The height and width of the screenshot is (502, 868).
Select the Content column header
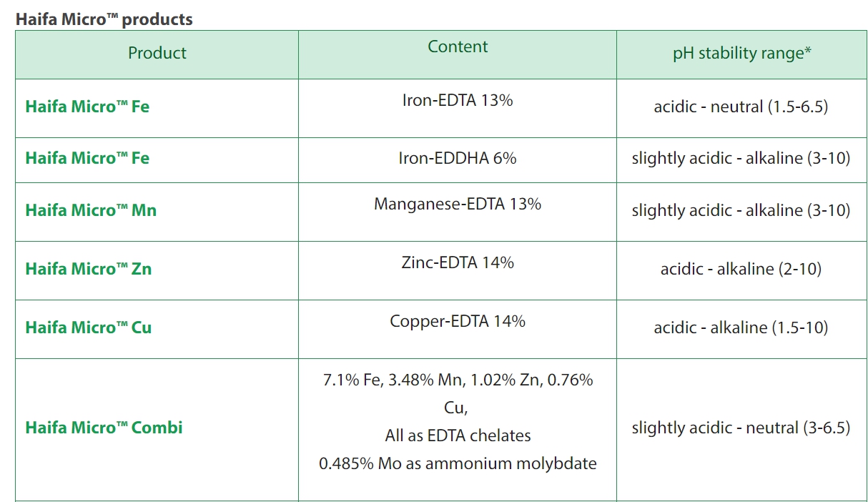(458, 47)
